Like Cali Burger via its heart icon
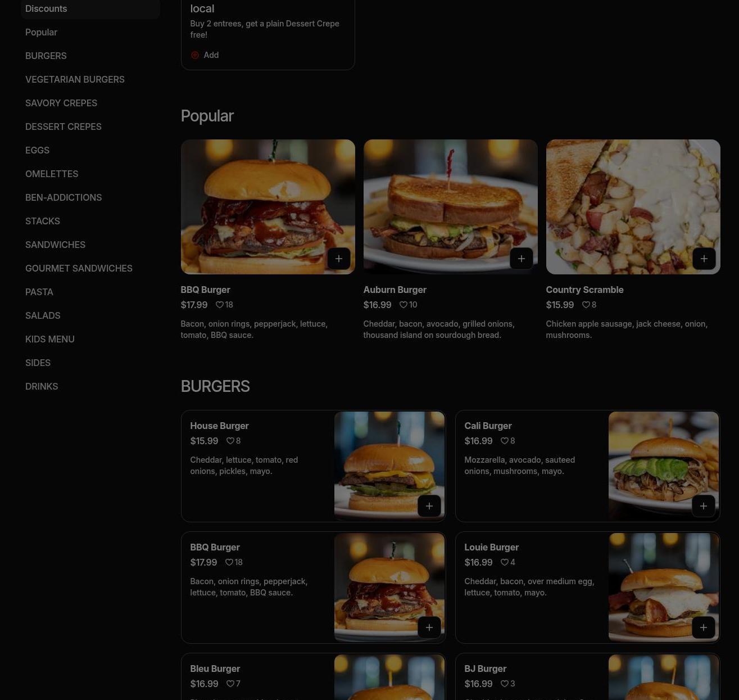This screenshot has width=739, height=700. [x=504, y=441]
